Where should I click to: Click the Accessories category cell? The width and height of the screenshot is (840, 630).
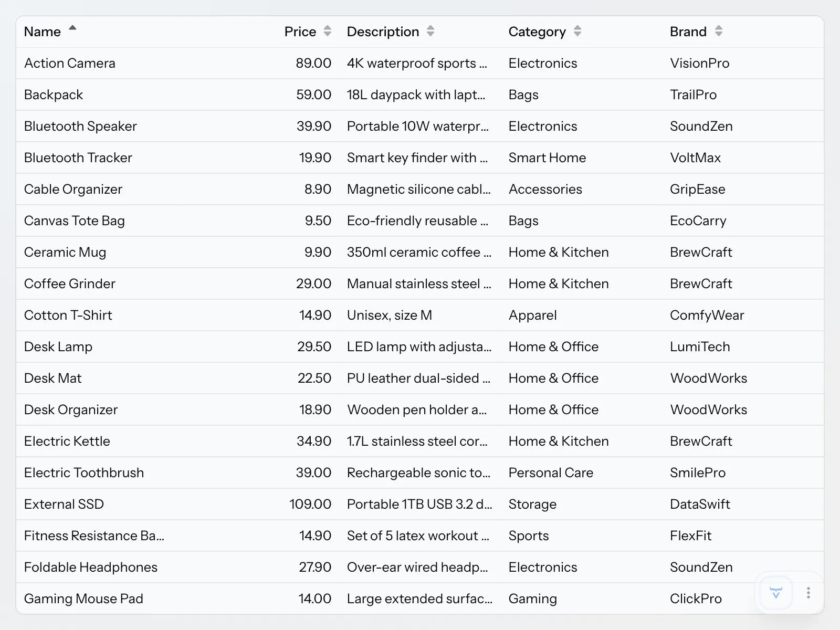(545, 189)
